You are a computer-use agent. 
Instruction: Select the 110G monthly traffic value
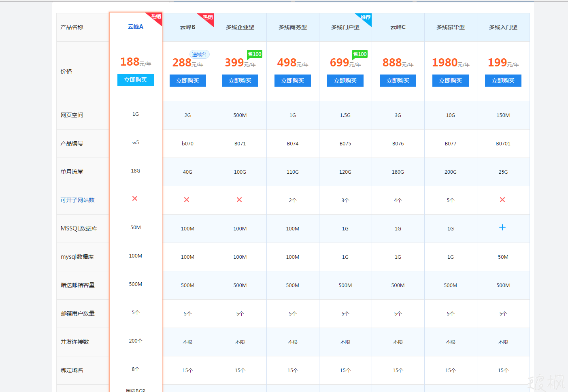point(293,172)
